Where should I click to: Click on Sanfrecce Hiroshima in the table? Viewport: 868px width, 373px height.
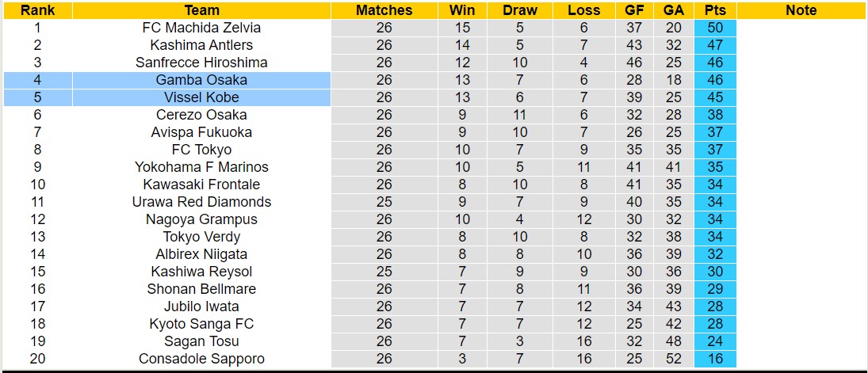[201, 63]
